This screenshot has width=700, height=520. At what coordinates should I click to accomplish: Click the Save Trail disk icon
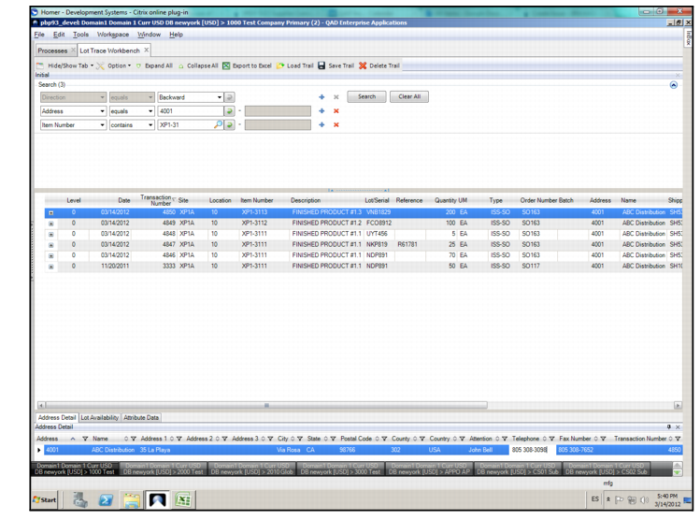pyautogui.click(x=321, y=66)
